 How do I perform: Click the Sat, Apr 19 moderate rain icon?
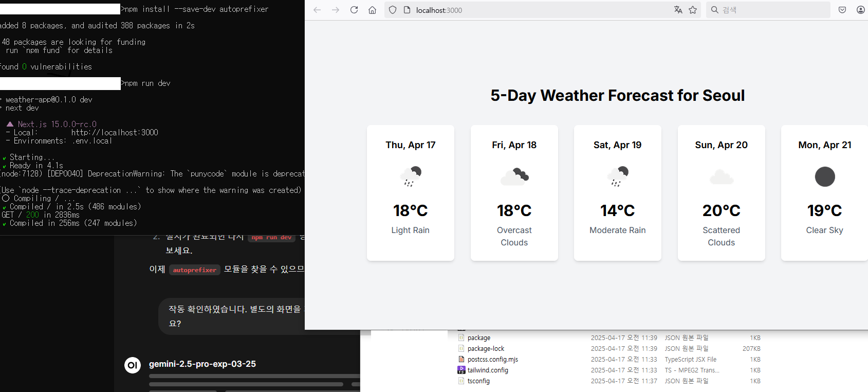617,176
